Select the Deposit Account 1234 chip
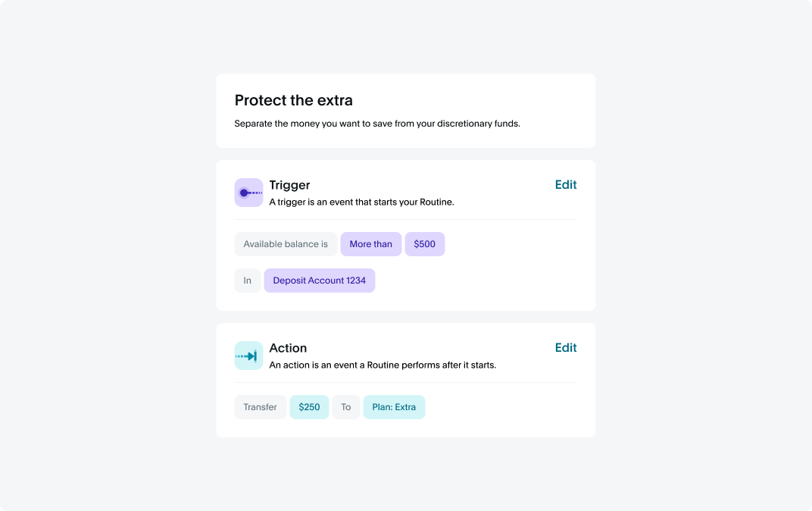 [320, 281]
